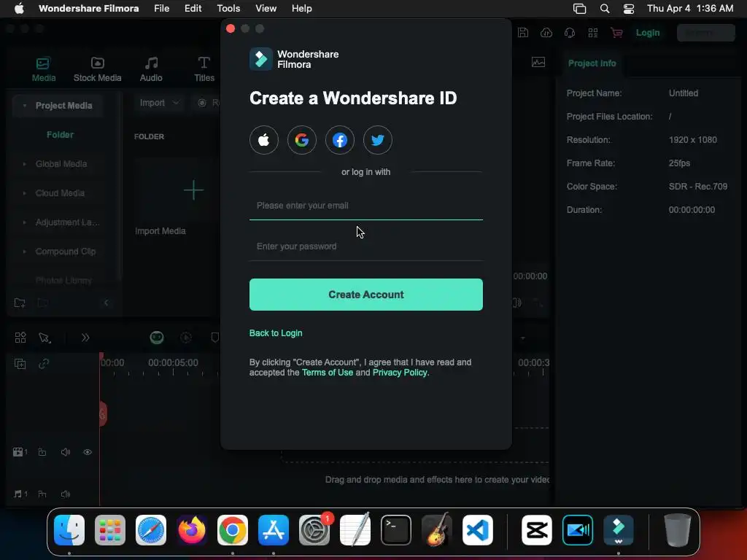
Task: Open the Media tab
Action: [43, 69]
